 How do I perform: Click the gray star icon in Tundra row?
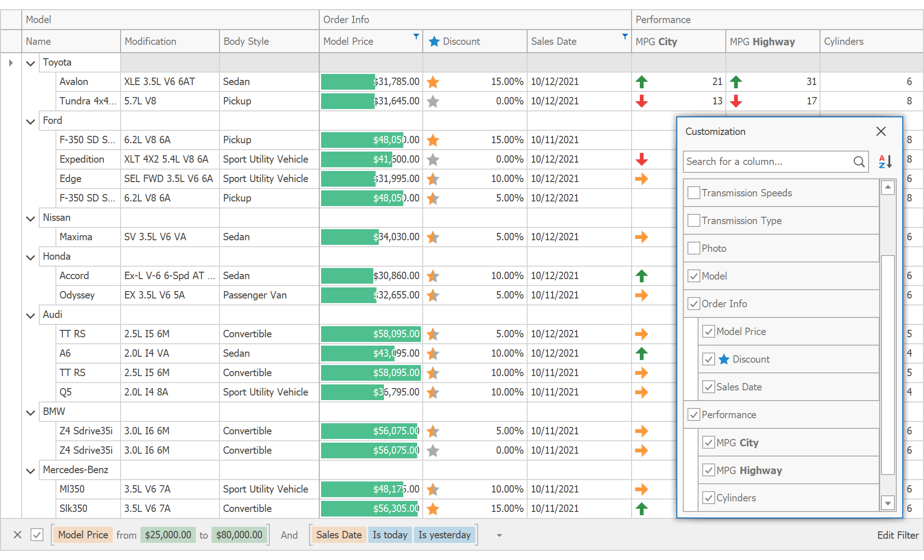pyautogui.click(x=433, y=101)
